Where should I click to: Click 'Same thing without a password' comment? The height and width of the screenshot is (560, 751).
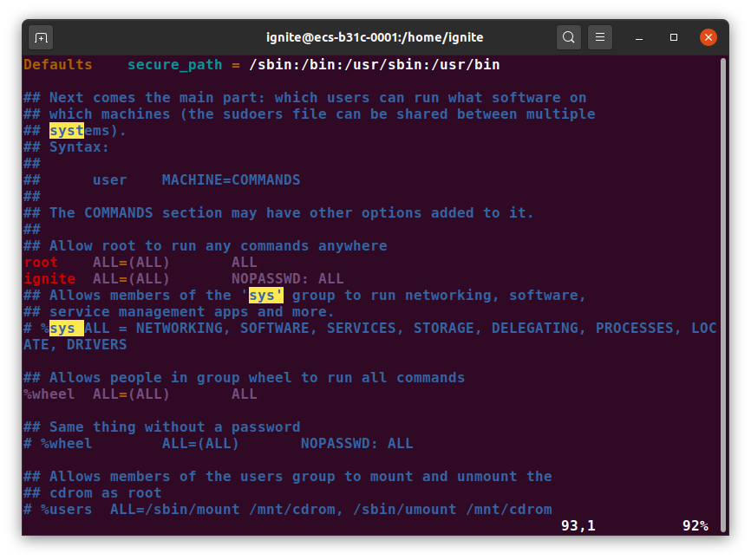pyautogui.click(x=162, y=427)
